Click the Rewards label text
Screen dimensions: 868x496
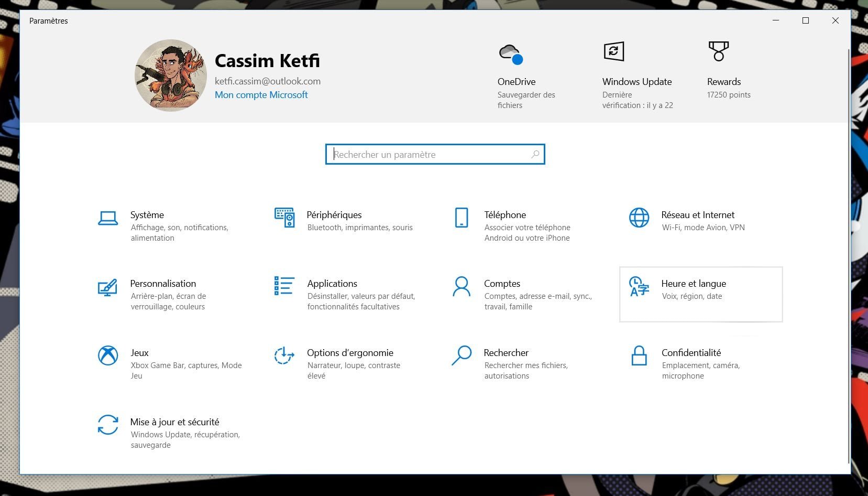pyautogui.click(x=724, y=82)
